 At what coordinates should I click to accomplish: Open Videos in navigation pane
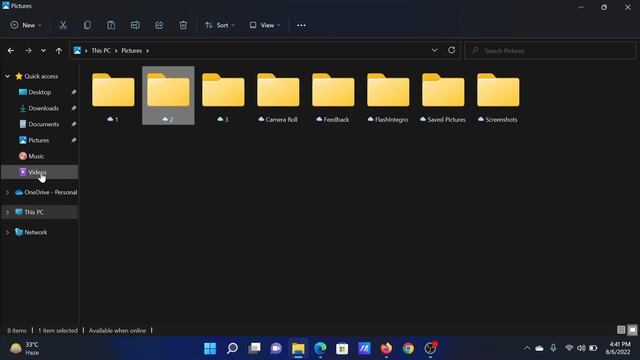click(x=40, y=172)
